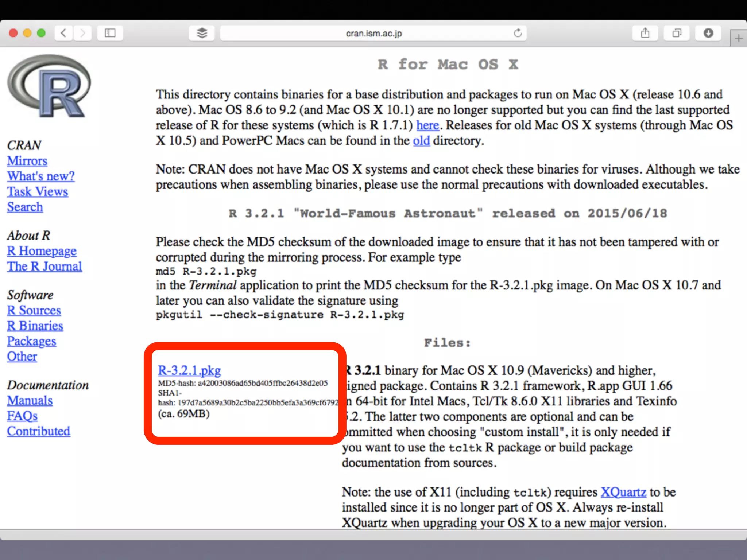The width and height of the screenshot is (747, 560).
Task: Show all tabs overview icon
Action: tap(677, 33)
